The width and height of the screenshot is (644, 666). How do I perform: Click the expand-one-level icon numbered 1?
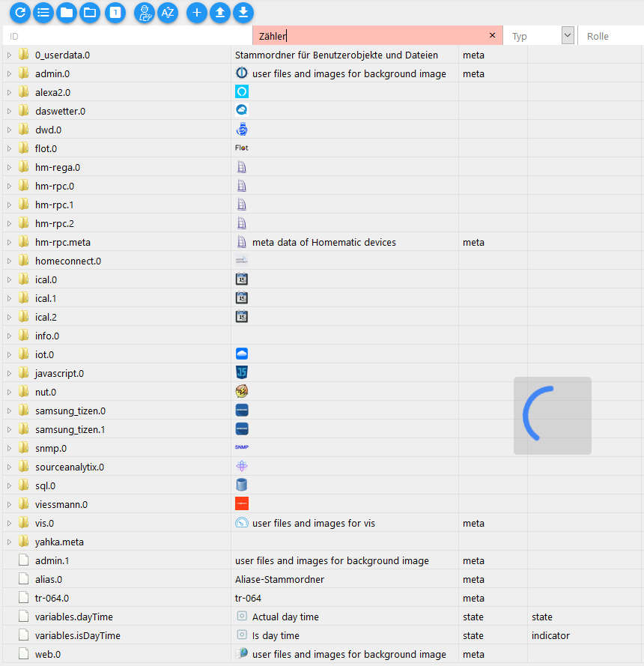[x=115, y=12]
